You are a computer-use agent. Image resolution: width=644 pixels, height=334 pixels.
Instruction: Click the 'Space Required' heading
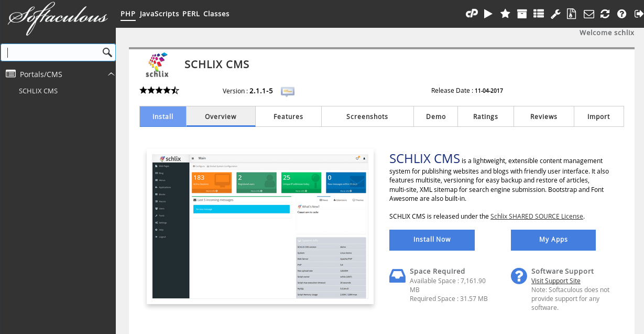pyautogui.click(x=438, y=271)
